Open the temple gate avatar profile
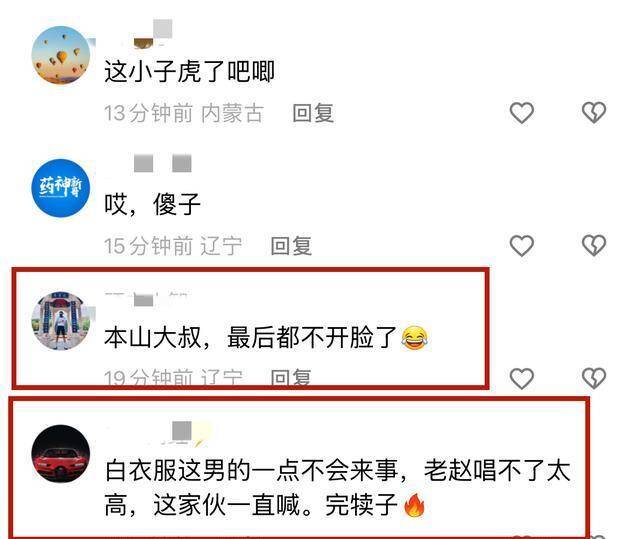 [x=61, y=321]
